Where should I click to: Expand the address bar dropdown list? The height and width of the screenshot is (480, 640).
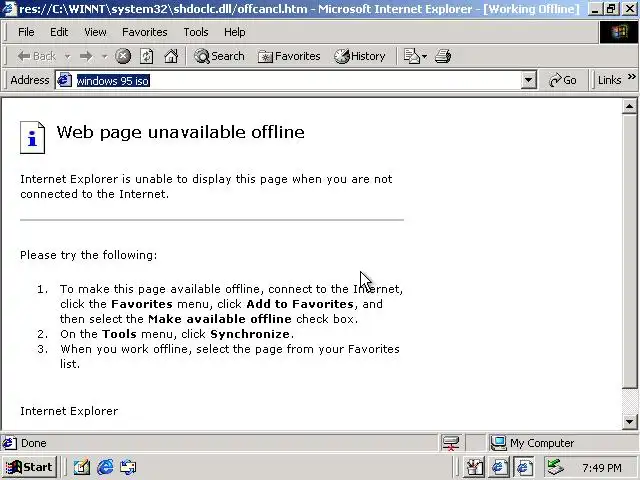point(528,80)
